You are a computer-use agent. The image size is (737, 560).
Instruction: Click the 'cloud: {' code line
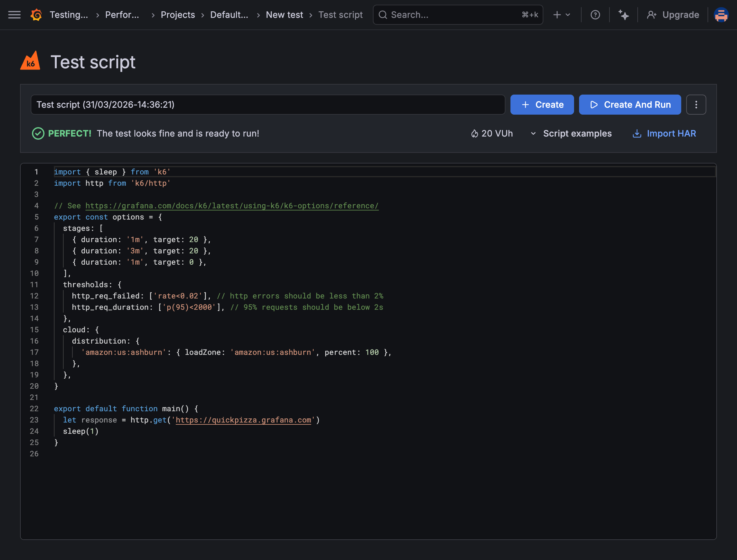click(81, 330)
